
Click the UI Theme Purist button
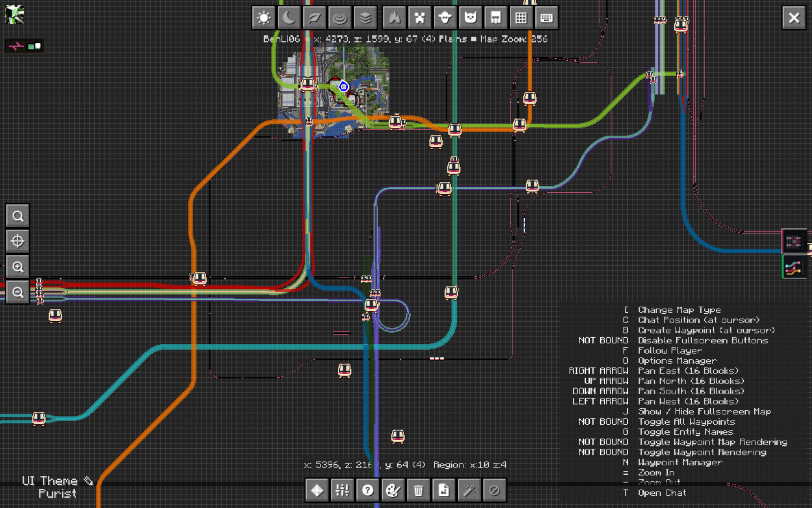(x=57, y=487)
